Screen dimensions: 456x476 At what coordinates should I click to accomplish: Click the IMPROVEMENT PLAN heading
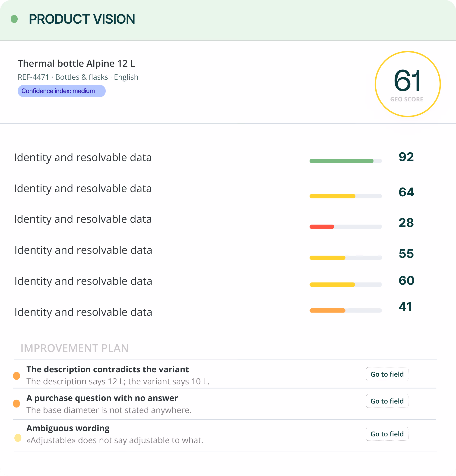pos(75,348)
